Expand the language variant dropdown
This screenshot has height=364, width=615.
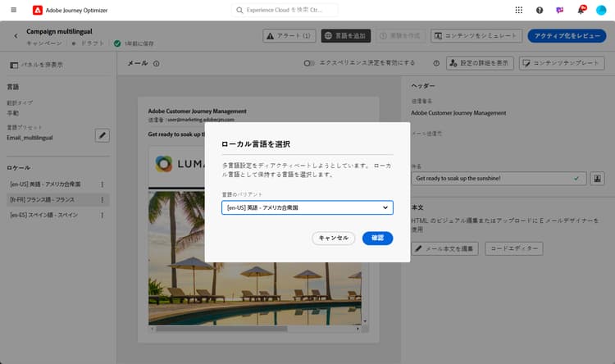coord(307,207)
